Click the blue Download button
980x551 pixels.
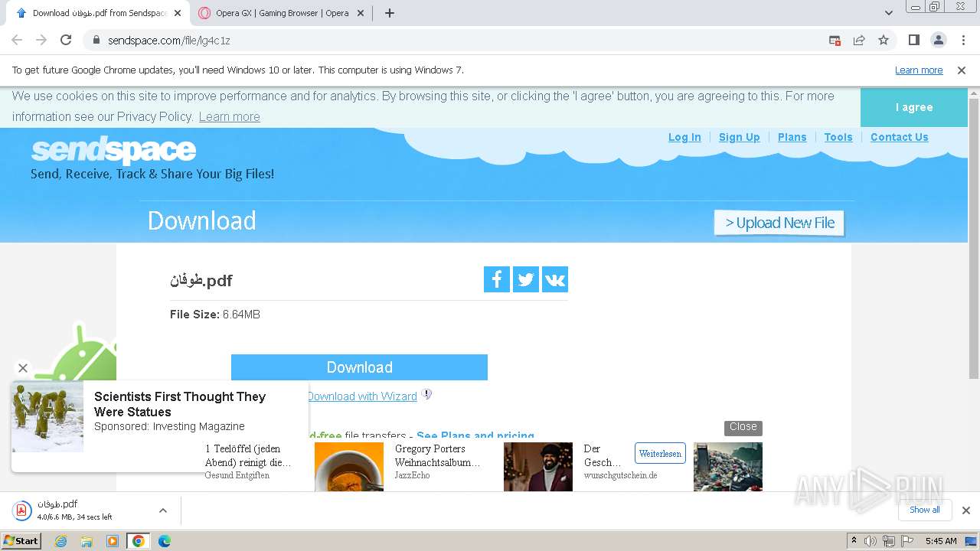pyautogui.click(x=359, y=367)
